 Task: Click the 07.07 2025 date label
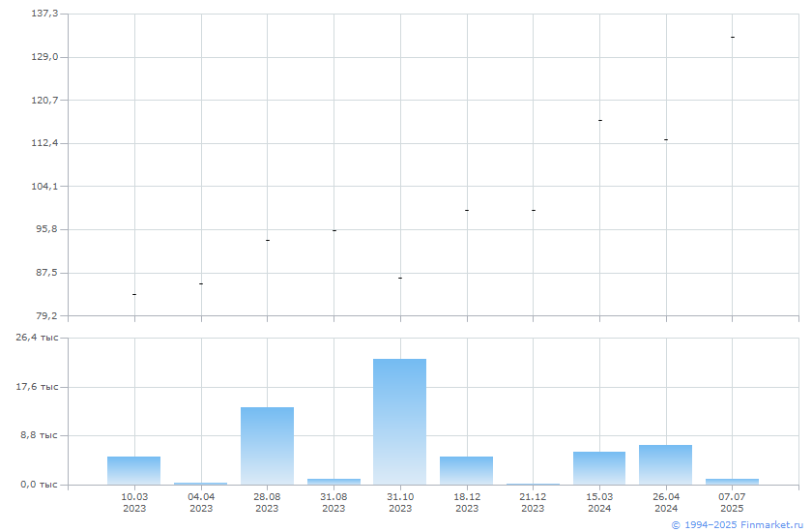pyautogui.click(x=732, y=502)
